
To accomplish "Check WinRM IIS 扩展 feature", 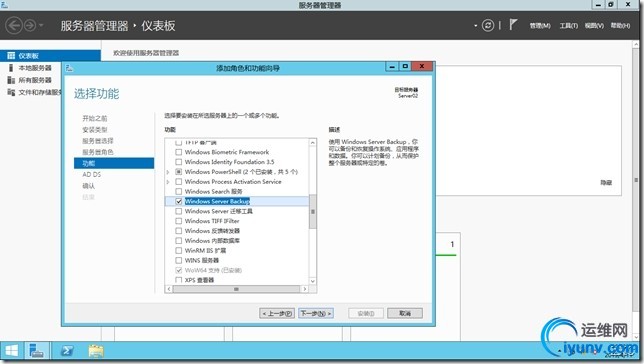I will pos(178,251).
